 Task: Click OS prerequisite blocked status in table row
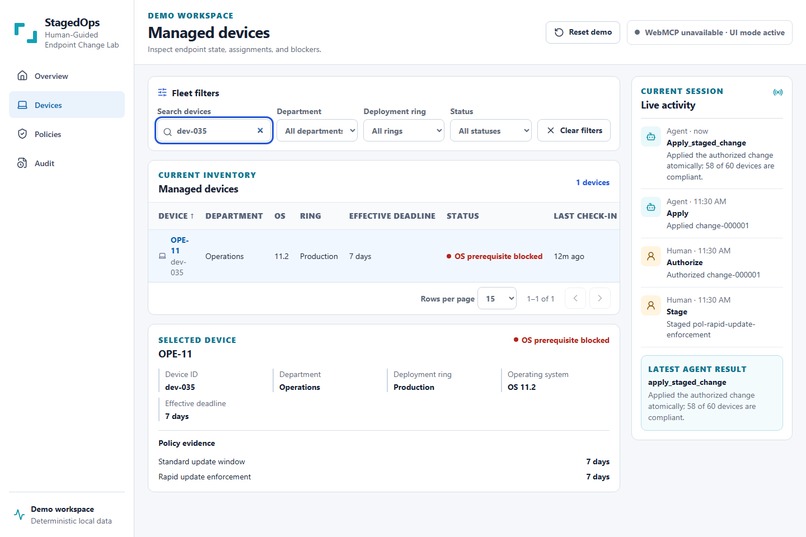[494, 256]
